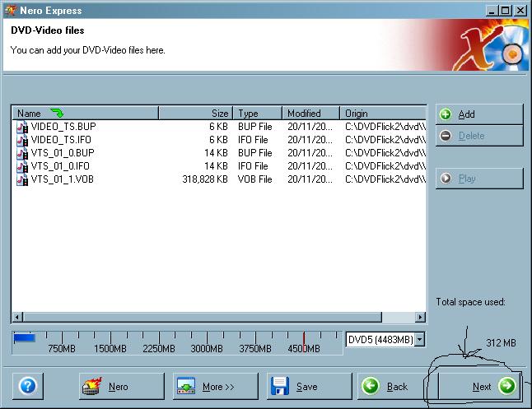Click the Save button label

[306, 387]
